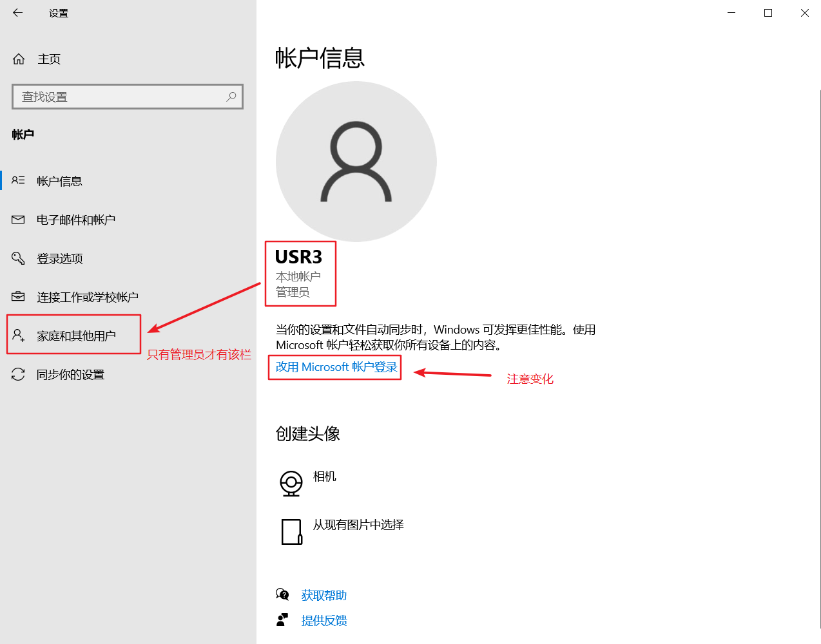
Task: Click the 连接工作或学校帐户 briefcase icon
Action: pyautogui.click(x=18, y=296)
